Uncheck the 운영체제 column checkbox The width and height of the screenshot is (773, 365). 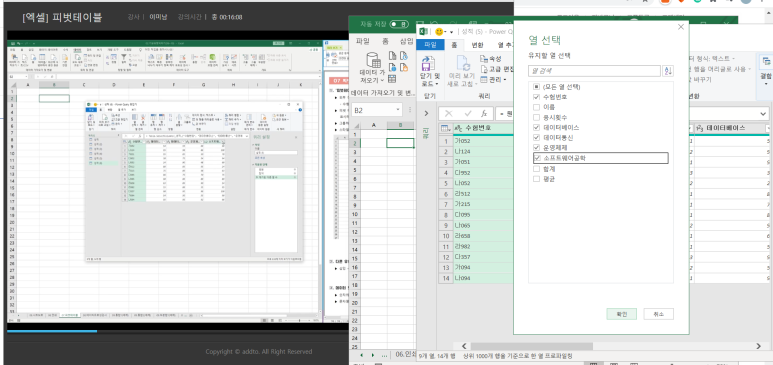pyautogui.click(x=536, y=147)
